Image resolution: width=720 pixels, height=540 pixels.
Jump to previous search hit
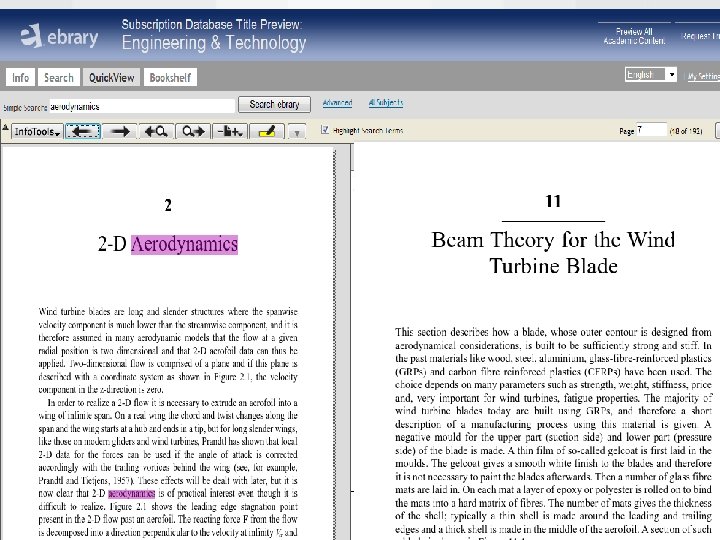(x=156, y=131)
